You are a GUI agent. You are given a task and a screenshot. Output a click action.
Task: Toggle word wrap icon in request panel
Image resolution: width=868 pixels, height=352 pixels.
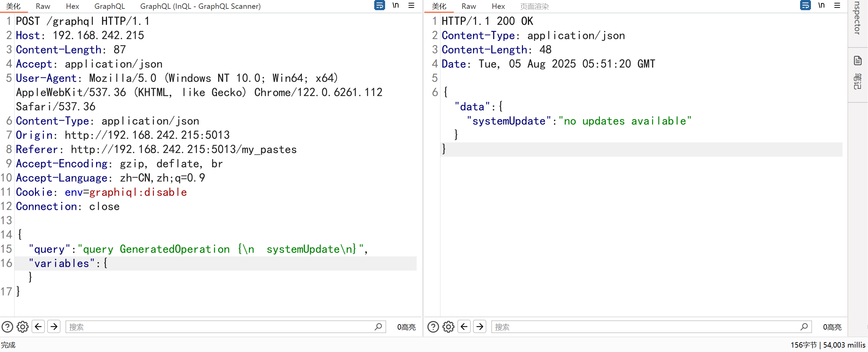coord(379,5)
